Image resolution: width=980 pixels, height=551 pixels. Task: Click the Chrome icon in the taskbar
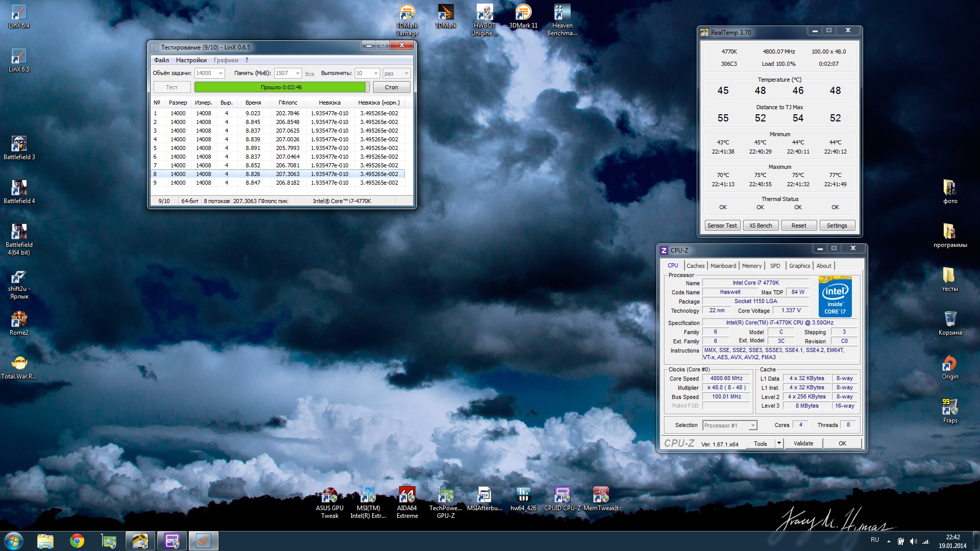point(77,541)
